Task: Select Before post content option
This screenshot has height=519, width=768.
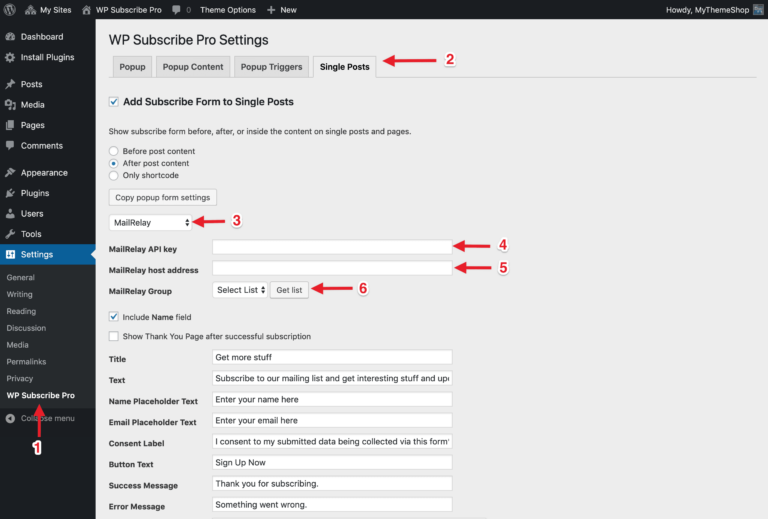Action: [x=114, y=151]
